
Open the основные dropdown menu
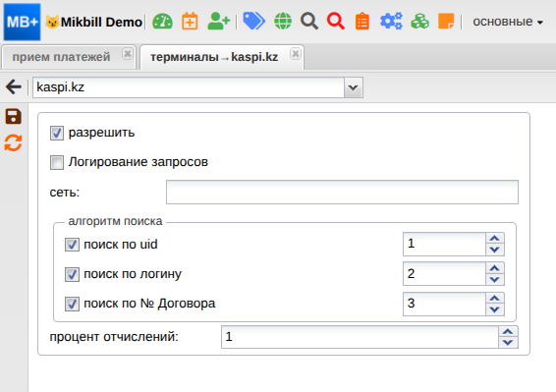508,22
